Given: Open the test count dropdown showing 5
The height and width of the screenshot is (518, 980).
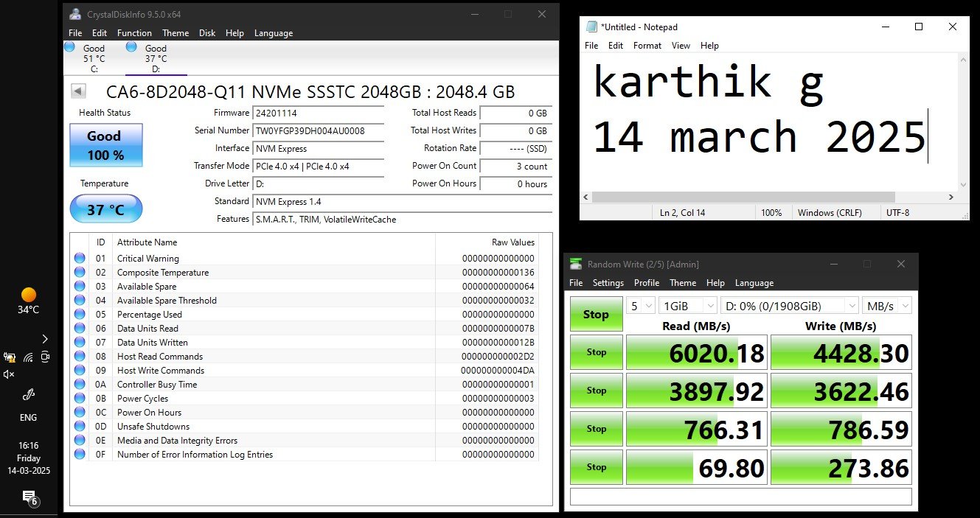Looking at the screenshot, I should [x=640, y=305].
